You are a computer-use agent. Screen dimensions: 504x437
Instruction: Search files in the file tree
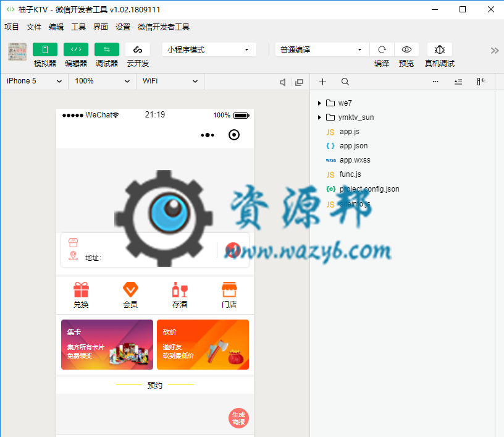[345, 82]
